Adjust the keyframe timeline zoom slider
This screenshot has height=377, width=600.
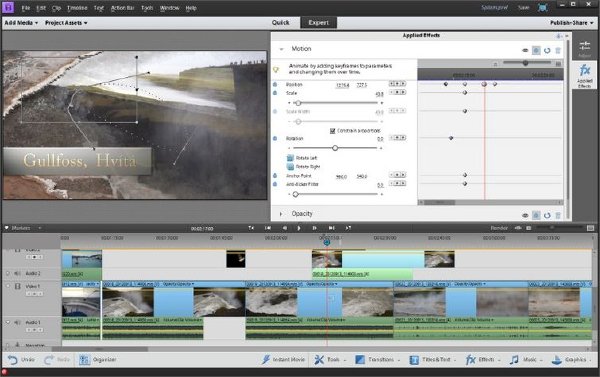coord(525,63)
